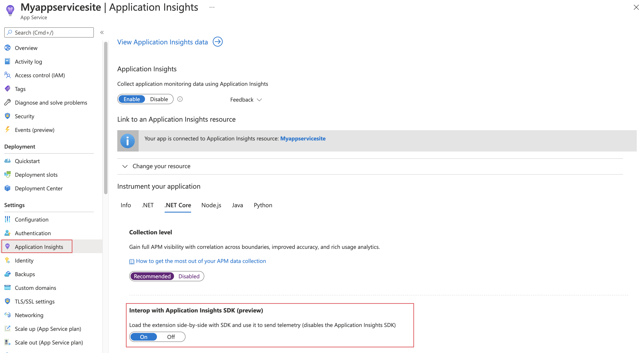This screenshot has height=353, width=644.
Task: Collapse the left navigation panel
Action: click(x=102, y=33)
